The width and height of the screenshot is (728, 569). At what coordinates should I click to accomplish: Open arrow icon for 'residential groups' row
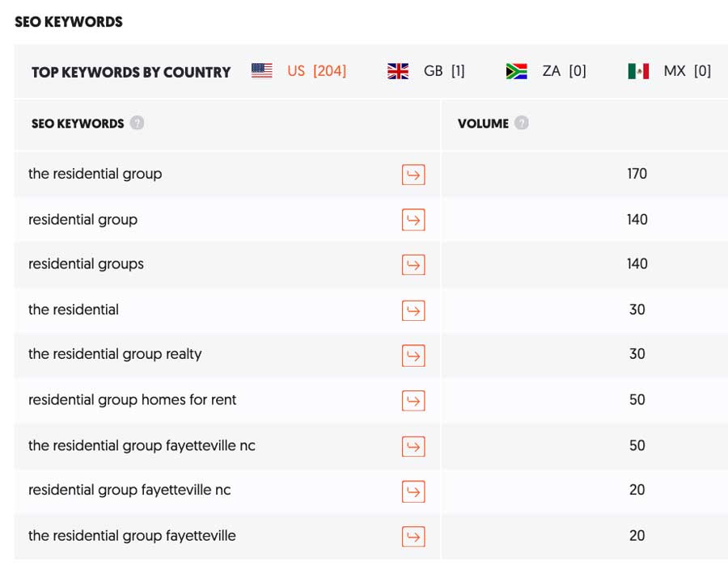(x=413, y=264)
